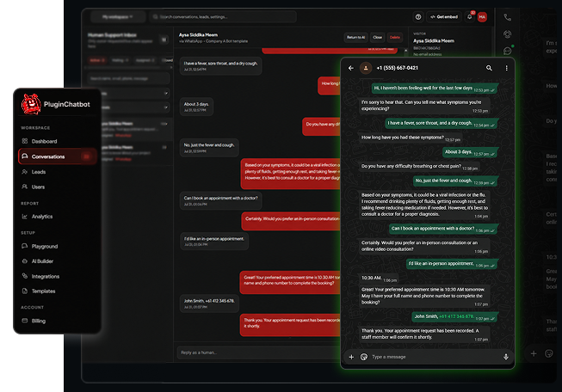The width and height of the screenshot is (562, 392).
Task: Switch to the Waiting tab
Action: pyautogui.click(x=120, y=60)
